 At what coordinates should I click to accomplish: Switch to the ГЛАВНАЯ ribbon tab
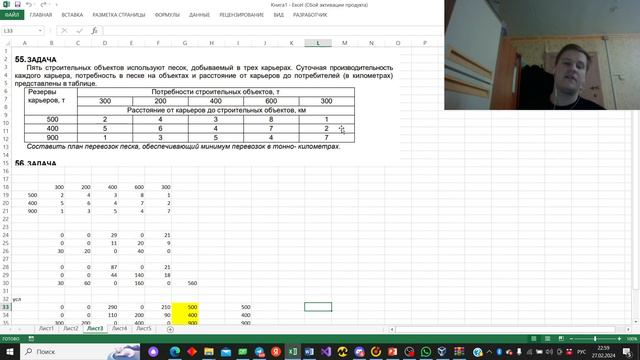(x=41, y=15)
